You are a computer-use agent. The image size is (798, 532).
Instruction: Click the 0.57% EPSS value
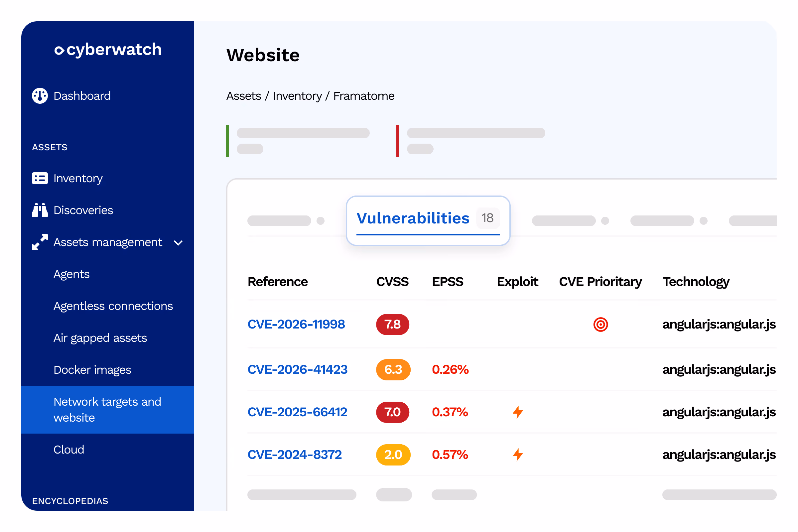click(x=450, y=454)
